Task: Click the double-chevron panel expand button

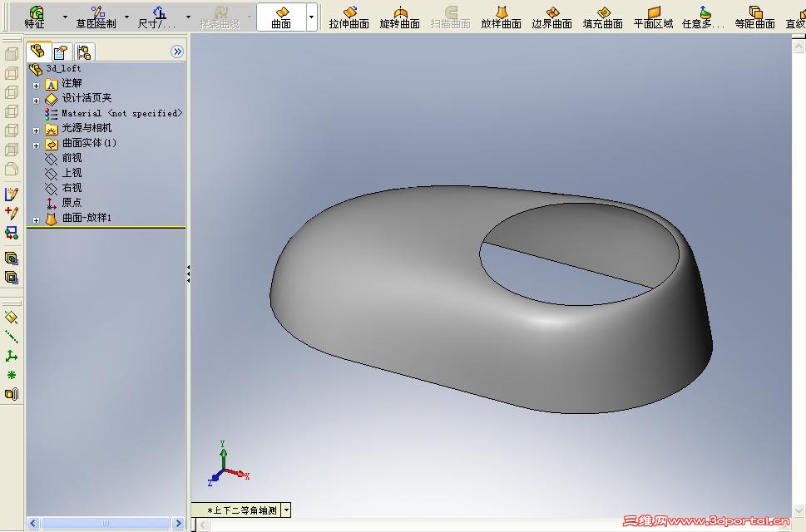Action: tap(177, 52)
